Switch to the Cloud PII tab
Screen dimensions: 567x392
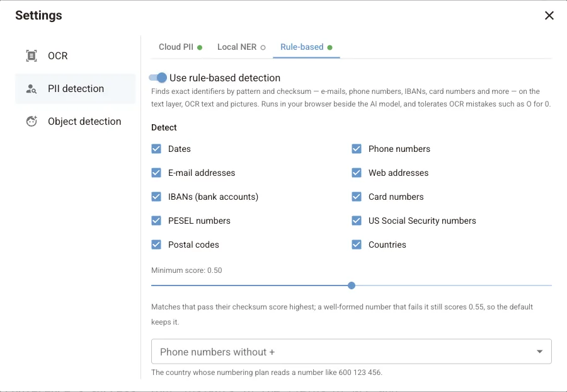[180, 47]
